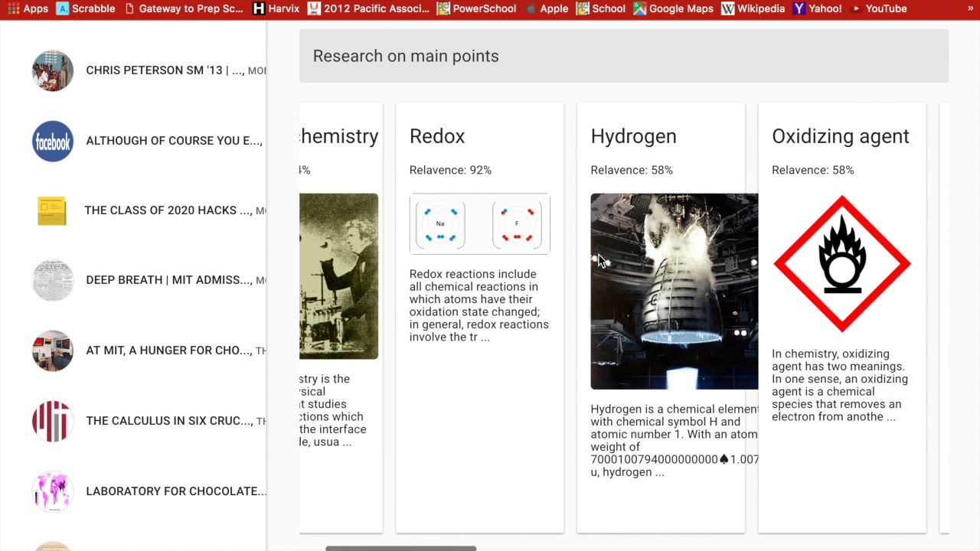This screenshot has height=551, width=980.
Task: Click the Chemistry card description text
Action: tap(333, 410)
